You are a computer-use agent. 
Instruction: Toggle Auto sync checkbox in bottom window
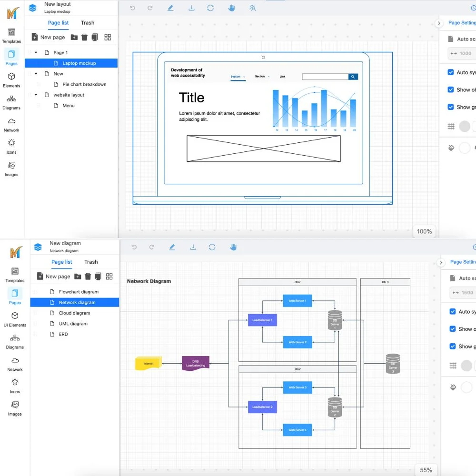(x=453, y=311)
